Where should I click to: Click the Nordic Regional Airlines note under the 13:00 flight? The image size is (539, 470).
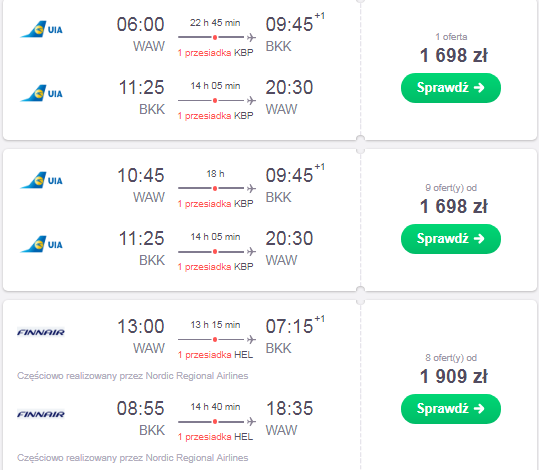click(x=133, y=376)
